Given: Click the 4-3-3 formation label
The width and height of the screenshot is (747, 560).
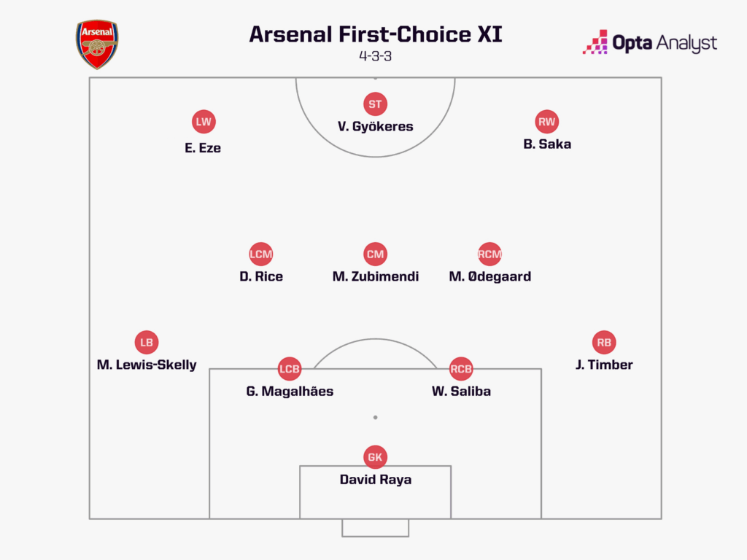Looking at the screenshot, I should (x=375, y=57).
